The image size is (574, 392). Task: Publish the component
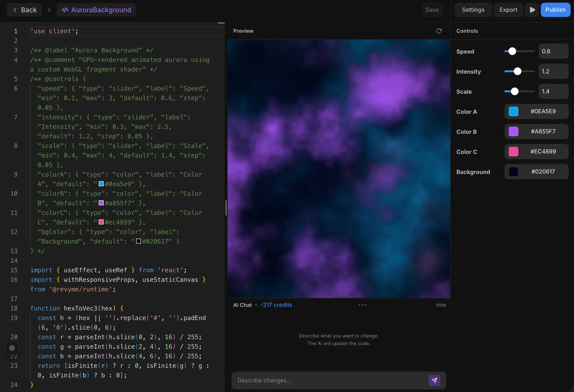tap(555, 10)
